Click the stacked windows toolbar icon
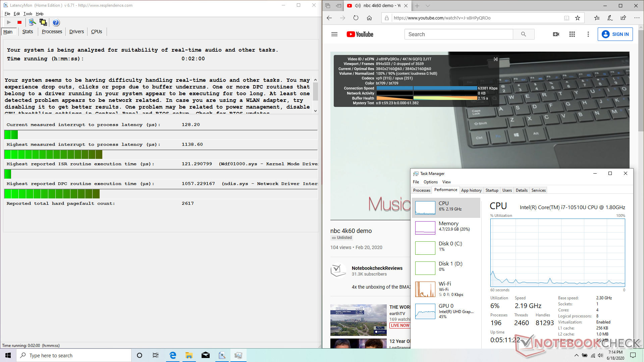This screenshot has height=362, width=644. pos(43,22)
